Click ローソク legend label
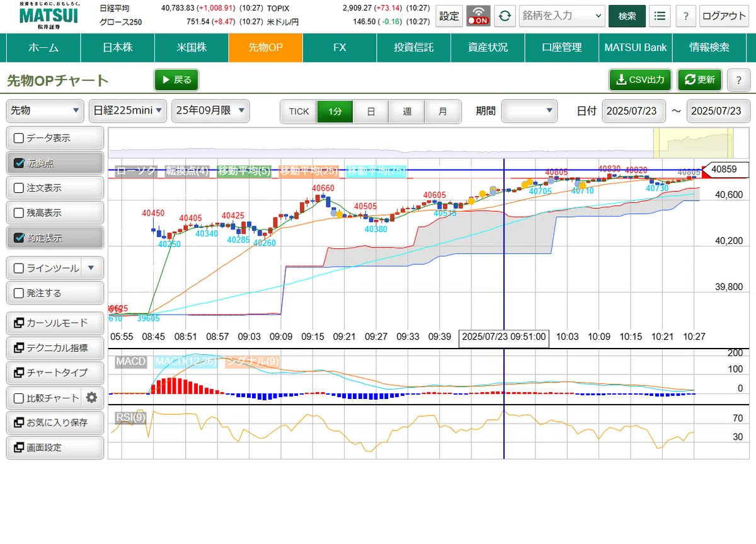The width and height of the screenshot is (756, 544). click(136, 171)
